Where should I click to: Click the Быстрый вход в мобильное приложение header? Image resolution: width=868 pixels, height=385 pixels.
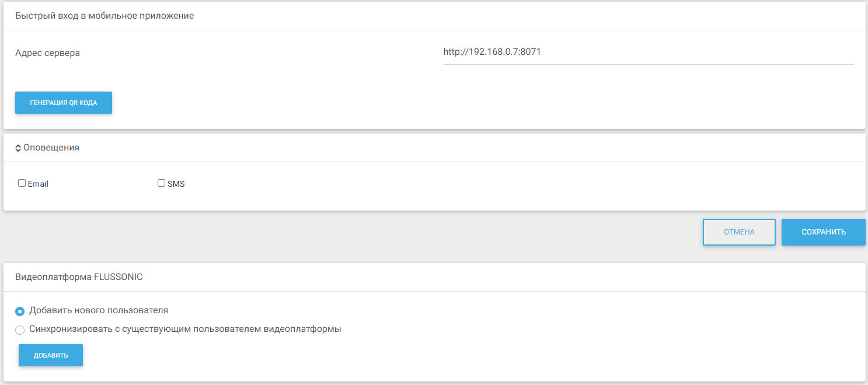(104, 16)
